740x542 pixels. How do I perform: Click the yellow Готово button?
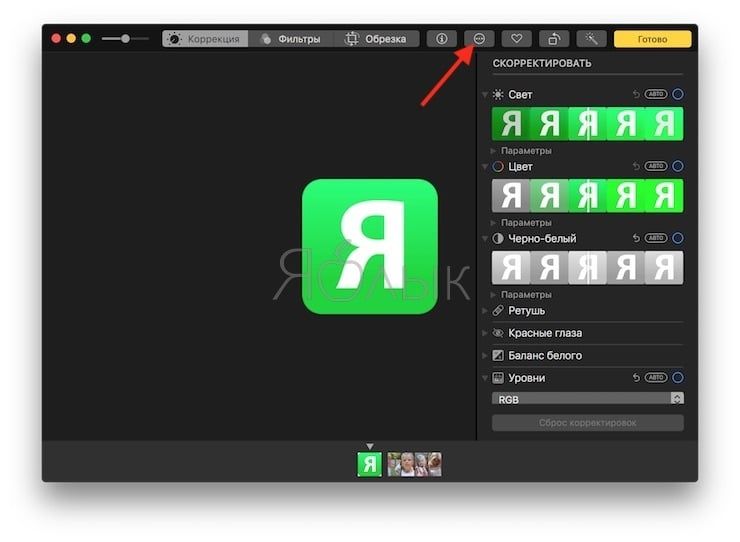tap(653, 39)
